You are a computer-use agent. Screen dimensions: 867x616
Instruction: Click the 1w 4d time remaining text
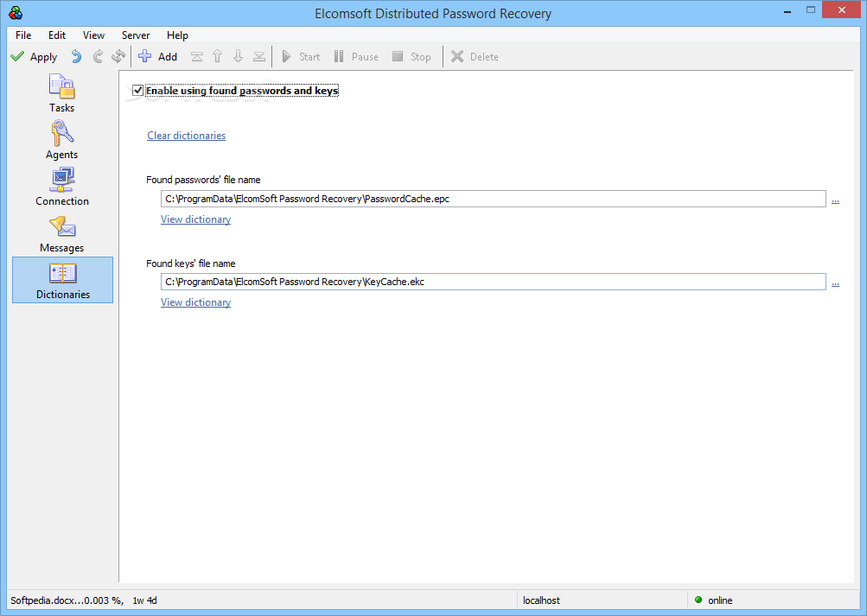pos(145,600)
